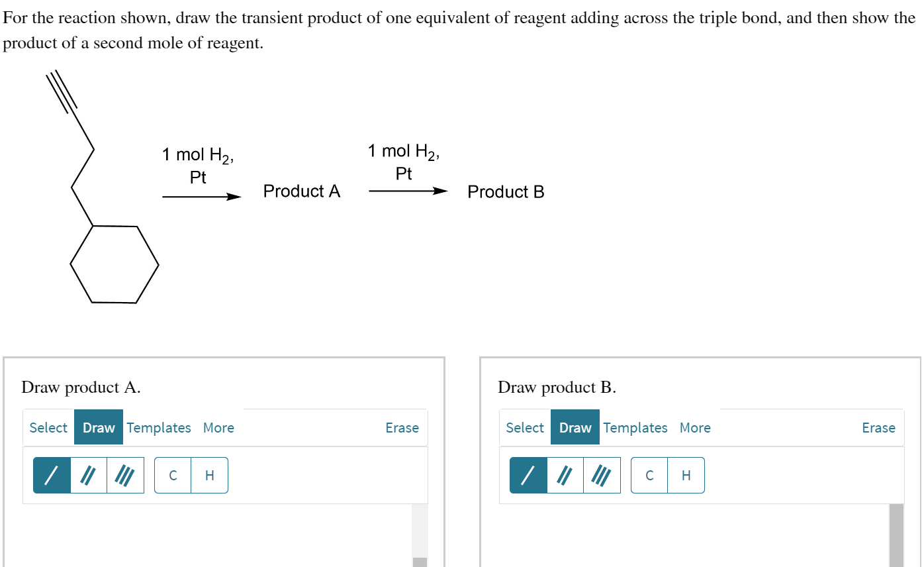Select the single bond tool in product B editor
The width and height of the screenshot is (924, 567).
[x=529, y=475]
